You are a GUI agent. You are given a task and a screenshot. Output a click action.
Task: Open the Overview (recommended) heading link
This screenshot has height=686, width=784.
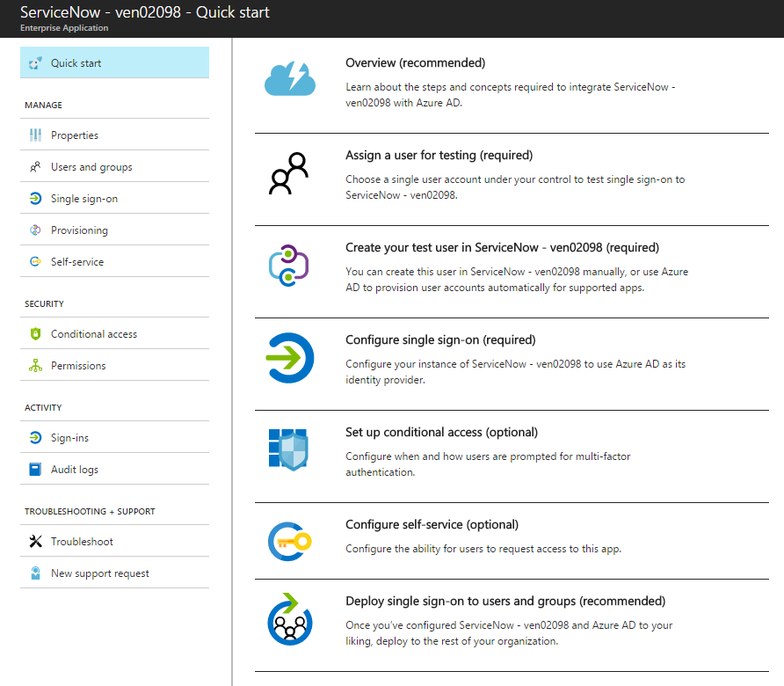coord(415,63)
